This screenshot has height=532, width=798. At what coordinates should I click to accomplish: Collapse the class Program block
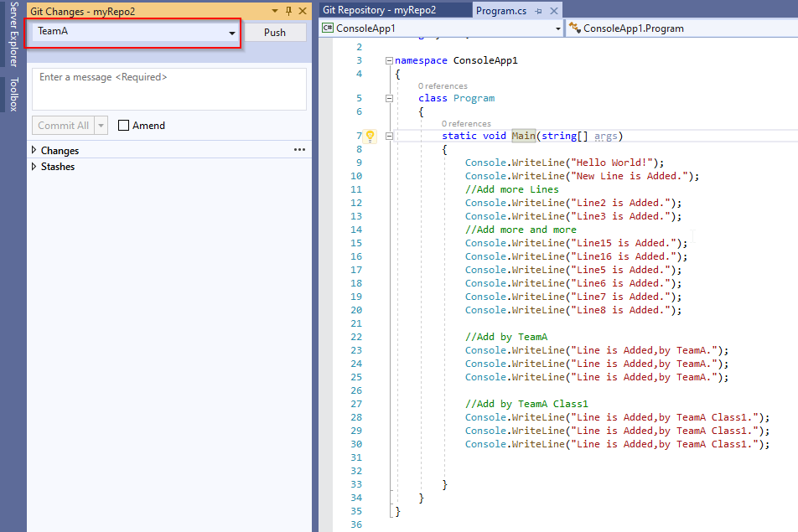389,98
